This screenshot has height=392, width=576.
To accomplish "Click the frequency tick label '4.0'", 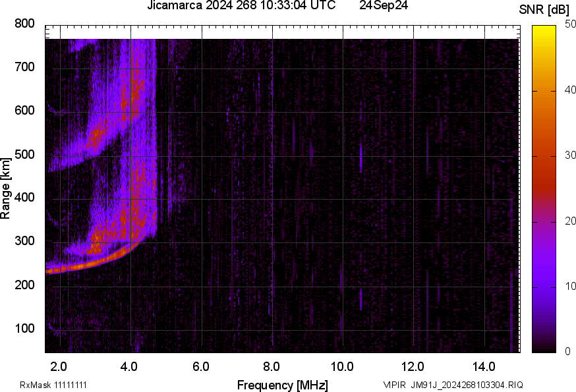I will [x=129, y=367].
